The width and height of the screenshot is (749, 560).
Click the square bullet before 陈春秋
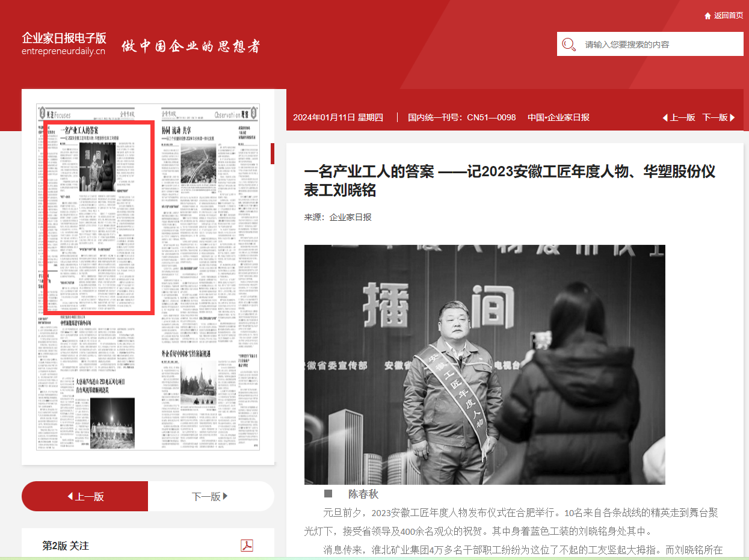pos(328,494)
